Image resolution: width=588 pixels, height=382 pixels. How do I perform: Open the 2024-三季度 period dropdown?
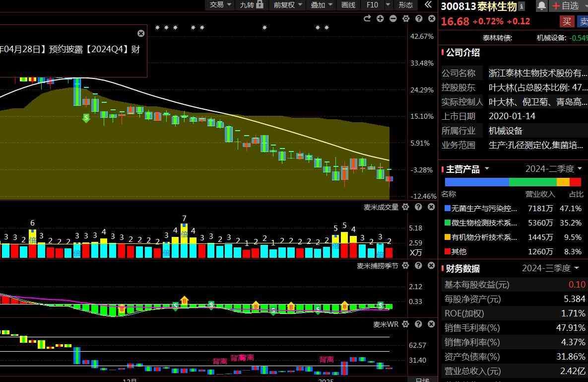[x=551, y=268]
